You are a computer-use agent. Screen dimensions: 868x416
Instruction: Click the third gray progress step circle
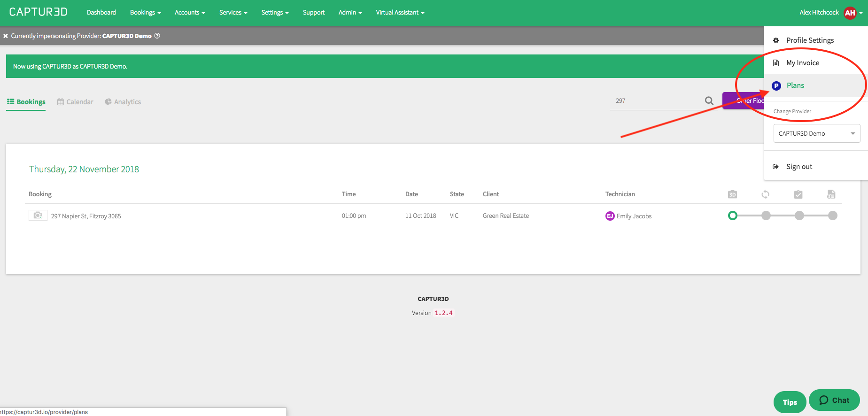point(799,216)
